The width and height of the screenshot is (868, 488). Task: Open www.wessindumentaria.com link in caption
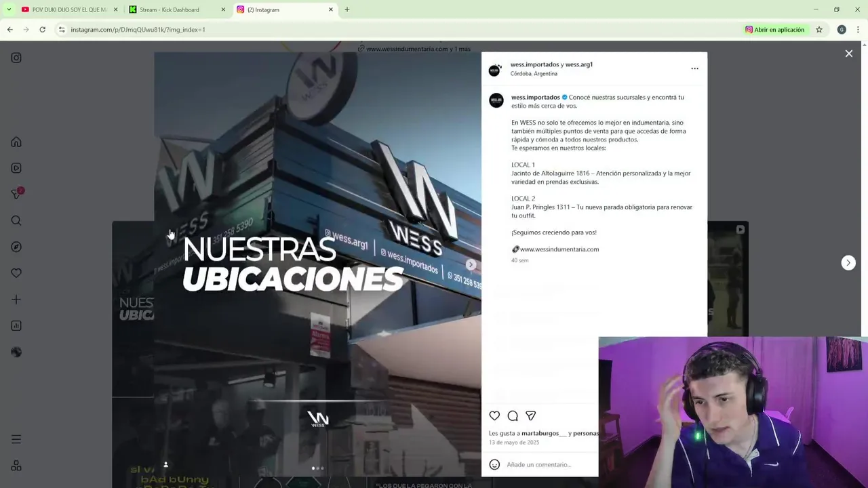tap(559, 249)
